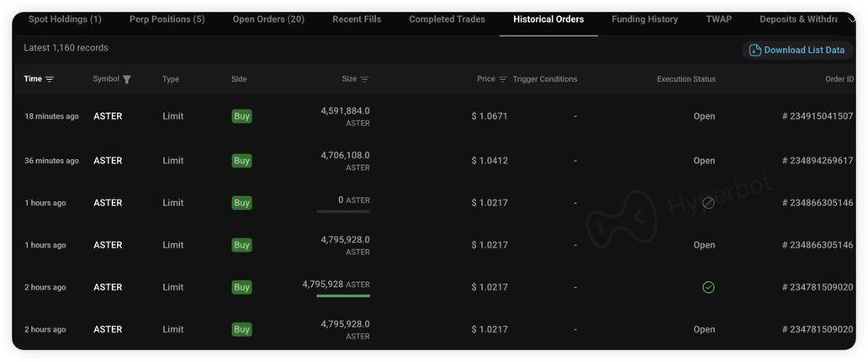Click the Time column sort icon
This screenshot has width=868, height=362.
50,79
